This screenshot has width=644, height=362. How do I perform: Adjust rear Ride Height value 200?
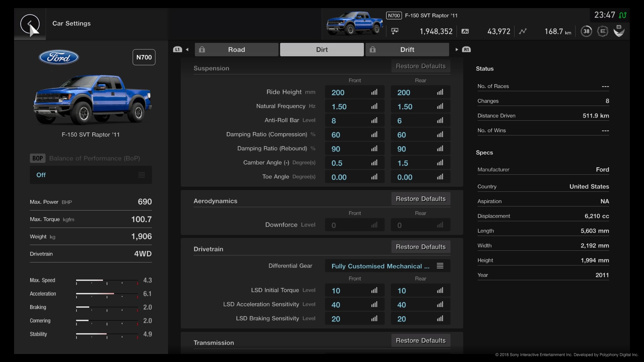point(420,93)
